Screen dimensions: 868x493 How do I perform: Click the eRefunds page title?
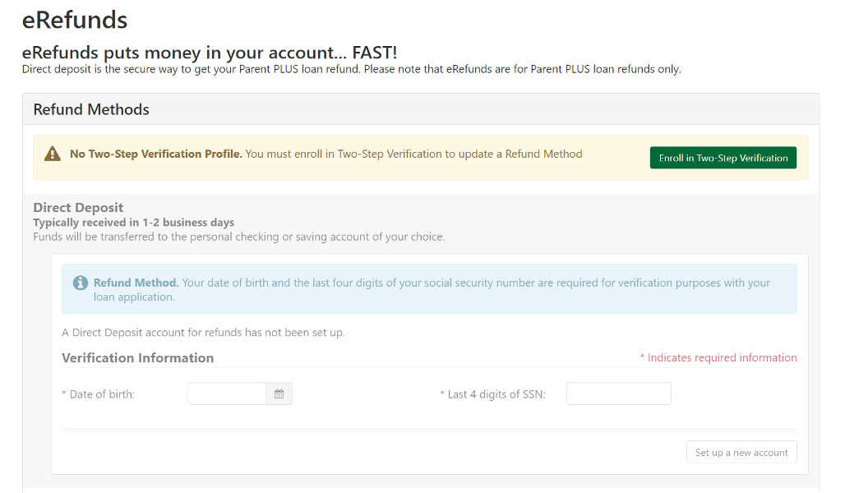(75, 19)
